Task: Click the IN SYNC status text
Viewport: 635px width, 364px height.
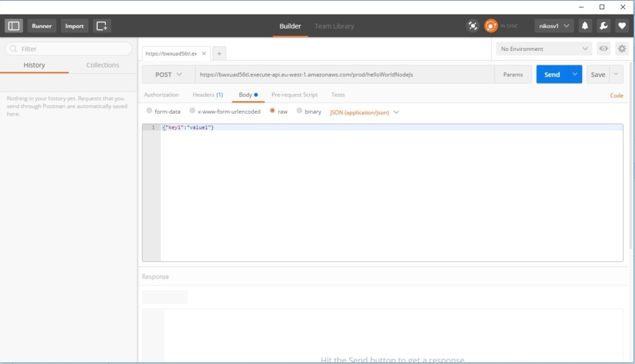Action: pyautogui.click(x=509, y=26)
